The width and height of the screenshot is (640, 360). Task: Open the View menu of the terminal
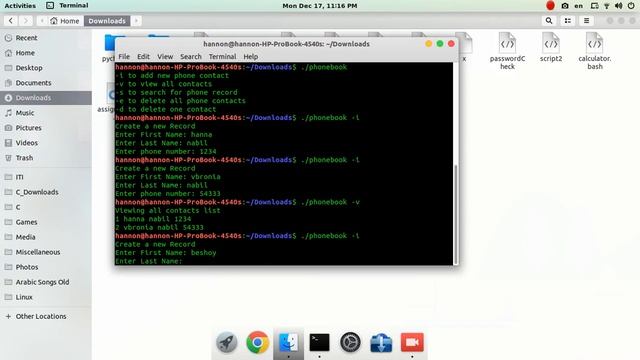point(165,57)
